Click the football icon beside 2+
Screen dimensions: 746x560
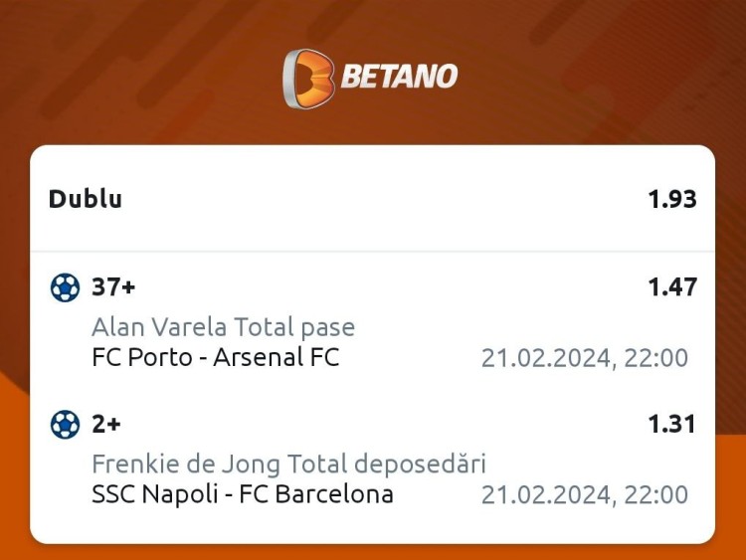[x=66, y=424]
